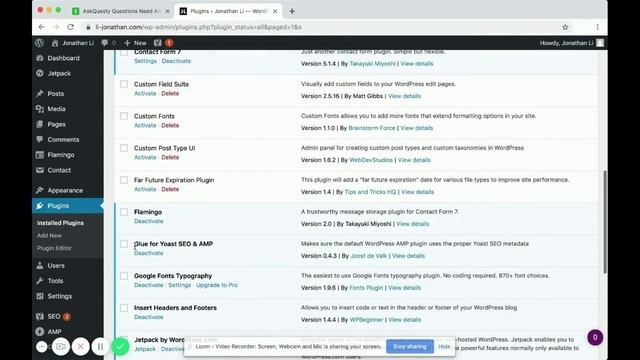
Task: Finish Loom recording with green checkmark
Action: pos(120,347)
